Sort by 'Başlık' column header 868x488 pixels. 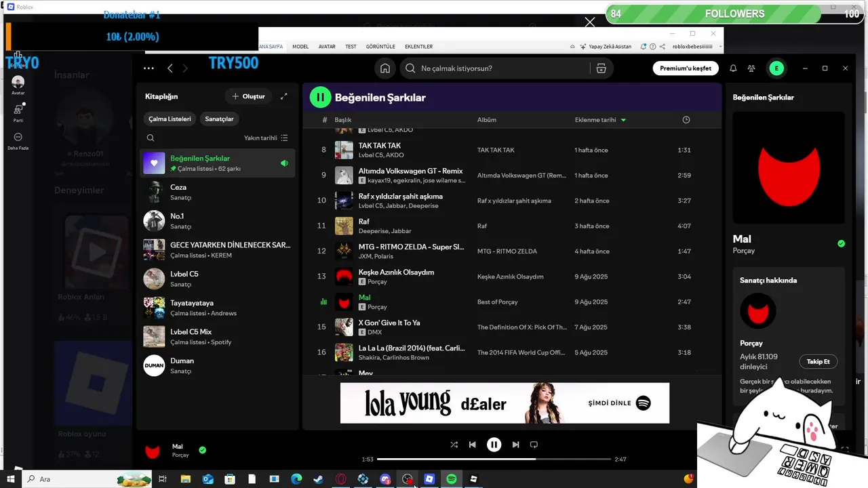click(x=342, y=120)
